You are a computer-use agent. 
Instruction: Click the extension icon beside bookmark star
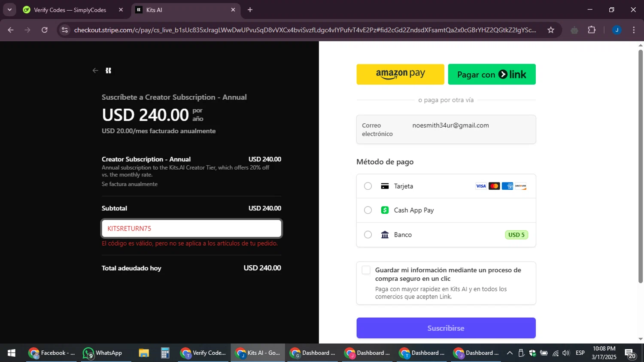point(574,30)
